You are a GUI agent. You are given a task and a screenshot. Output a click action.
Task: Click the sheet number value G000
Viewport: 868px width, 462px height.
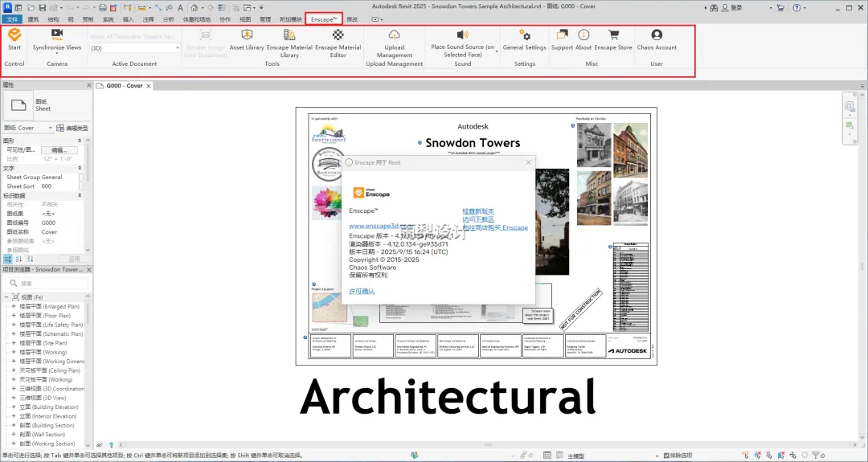[48, 223]
